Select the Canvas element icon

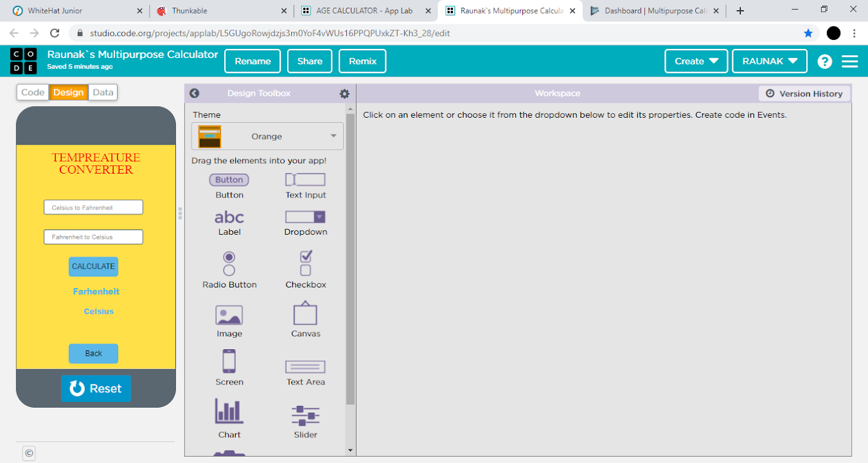[x=305, y=314]
